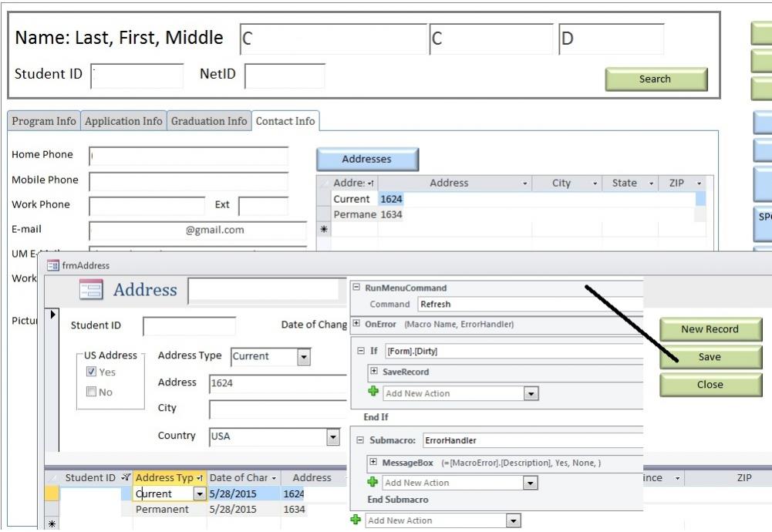Click the E-mail field with @gmail.com

[x=197, y=231]
